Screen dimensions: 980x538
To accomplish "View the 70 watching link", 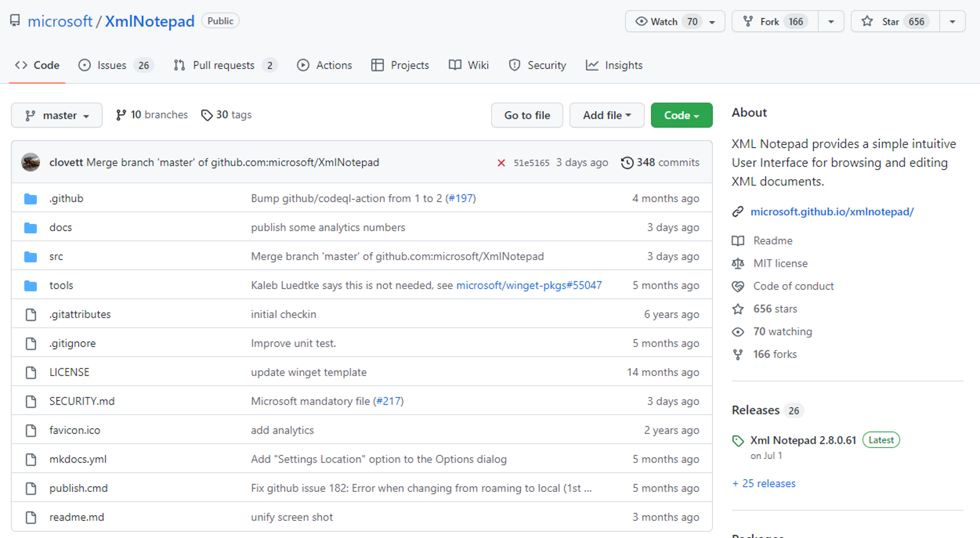I will click(x=783, y=332).
